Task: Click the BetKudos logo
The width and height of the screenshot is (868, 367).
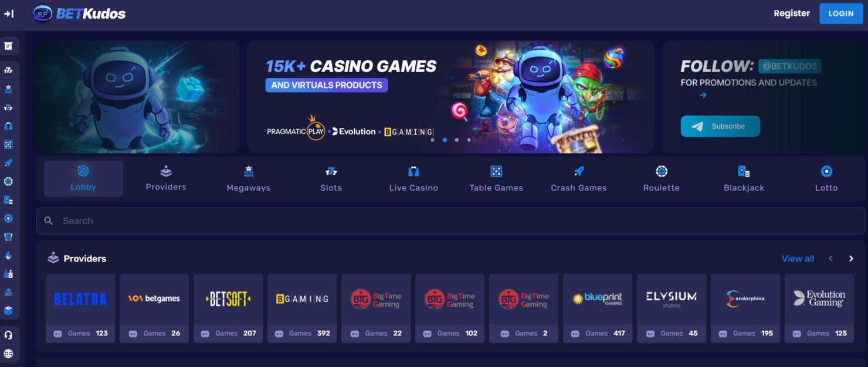Action: (x=79, y=13)
